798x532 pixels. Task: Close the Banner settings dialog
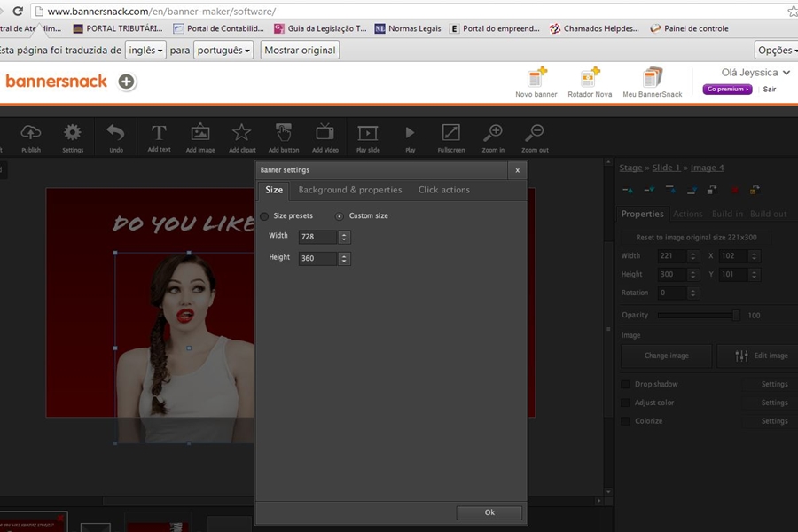pos(517,170)
